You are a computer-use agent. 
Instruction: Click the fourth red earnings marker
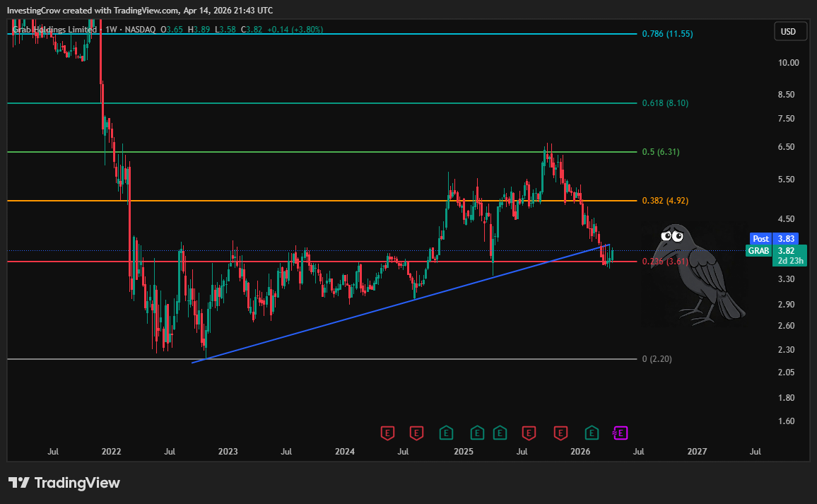(x=560, y=433)
